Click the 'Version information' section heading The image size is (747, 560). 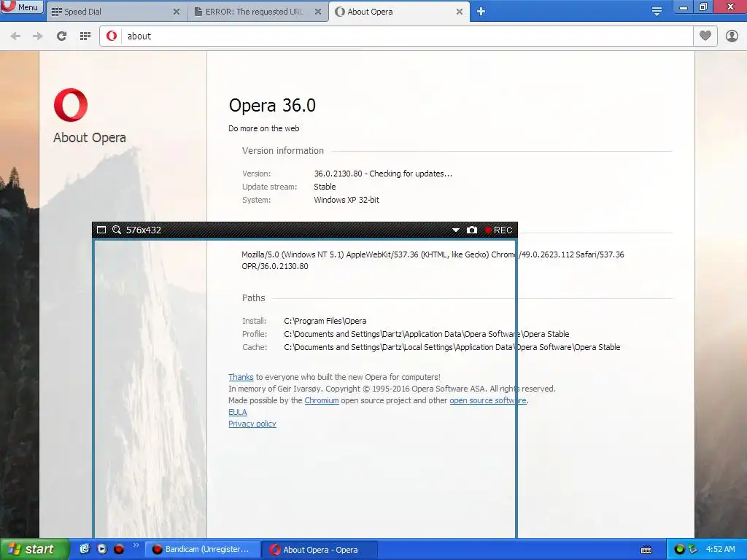tap(282, 150)
